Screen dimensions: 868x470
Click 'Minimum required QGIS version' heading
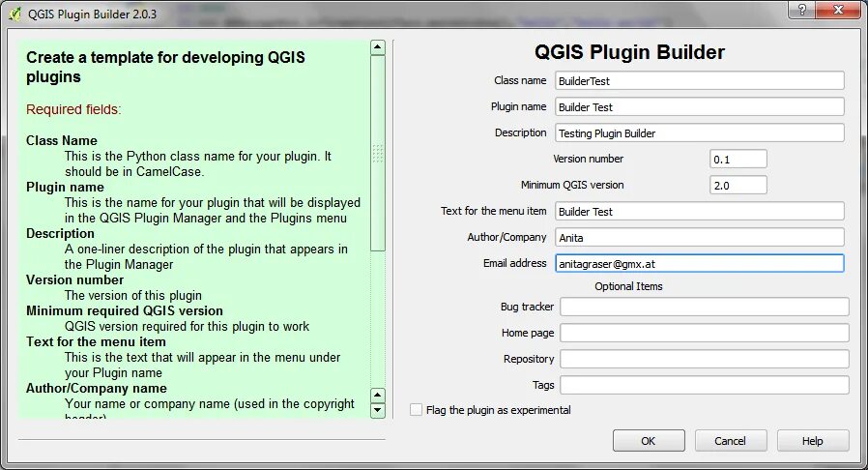tap(125, 311)
